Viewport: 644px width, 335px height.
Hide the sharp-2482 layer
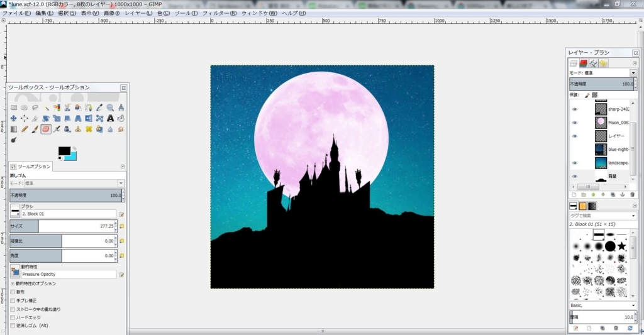[575, 109]
